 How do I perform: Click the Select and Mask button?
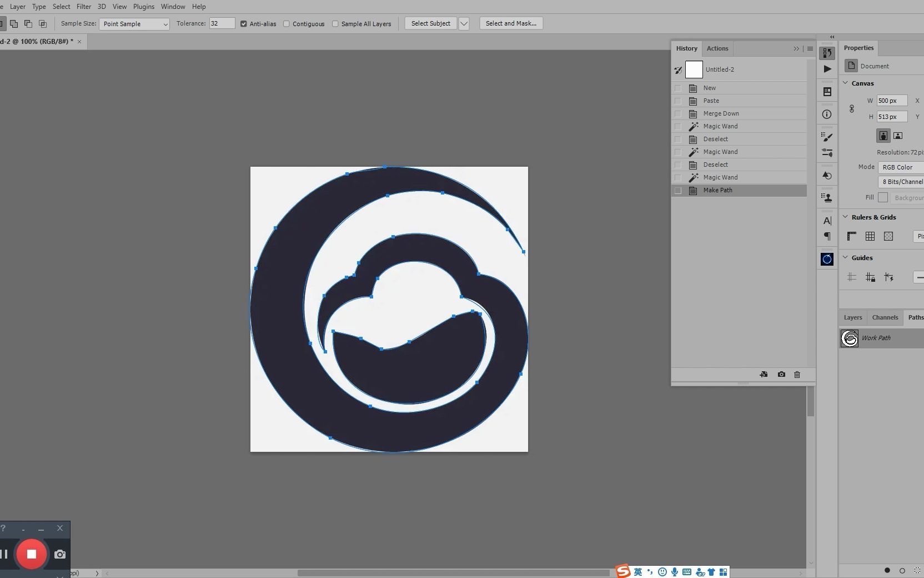coord(511,23)
